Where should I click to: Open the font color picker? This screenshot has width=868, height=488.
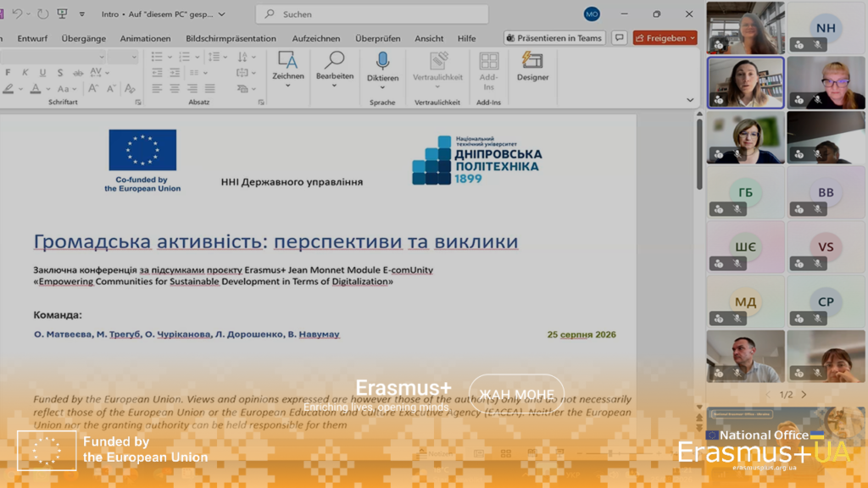pos(36,88)
